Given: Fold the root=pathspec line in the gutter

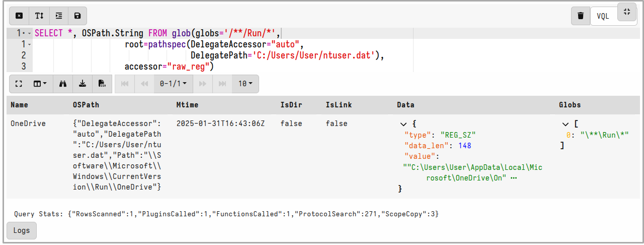Looking at the screenshot, I should (29, 44).
